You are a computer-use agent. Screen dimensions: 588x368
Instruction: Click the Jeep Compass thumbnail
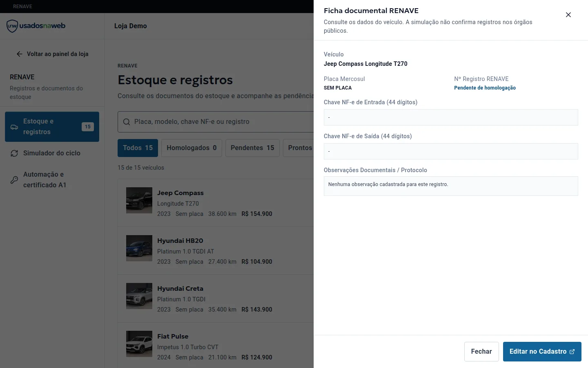139,200
